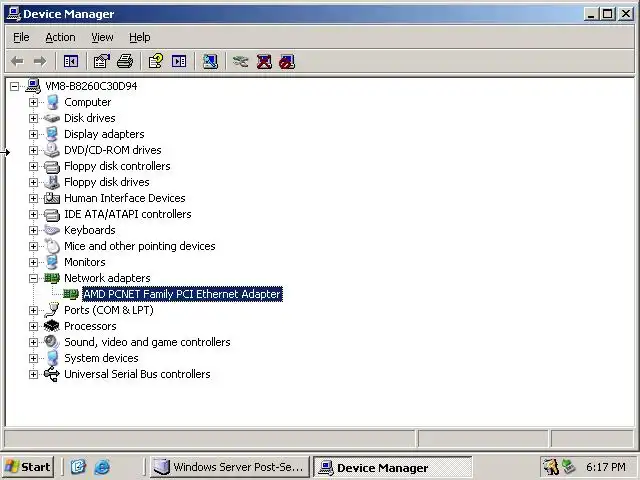Screen dimensions: 640x480
Task: Expand the Ports (COM & LPT) node
Action: point(33,310)
